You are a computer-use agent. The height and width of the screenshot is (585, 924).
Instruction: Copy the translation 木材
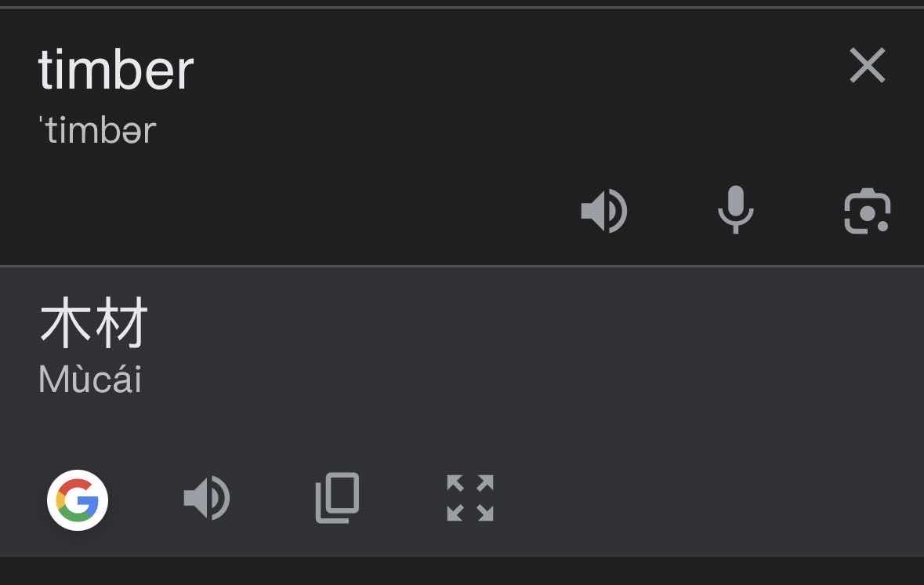337,498
